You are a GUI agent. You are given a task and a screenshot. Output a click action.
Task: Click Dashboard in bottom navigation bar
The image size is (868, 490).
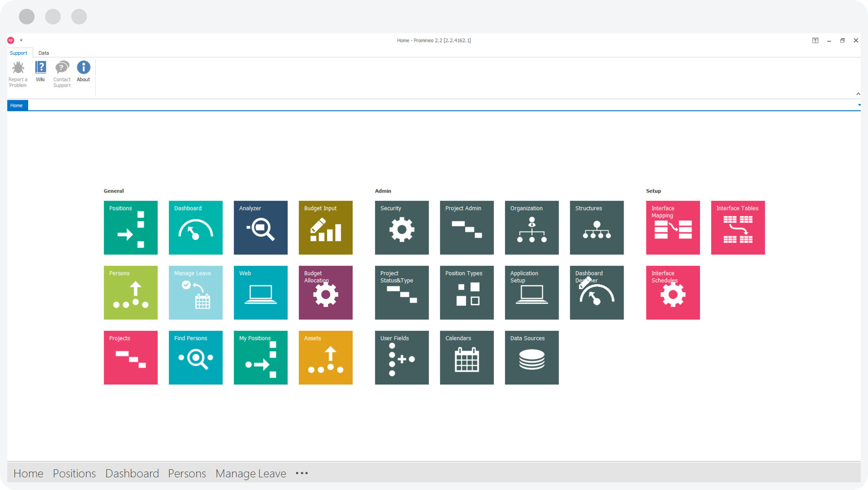(132, 473)
